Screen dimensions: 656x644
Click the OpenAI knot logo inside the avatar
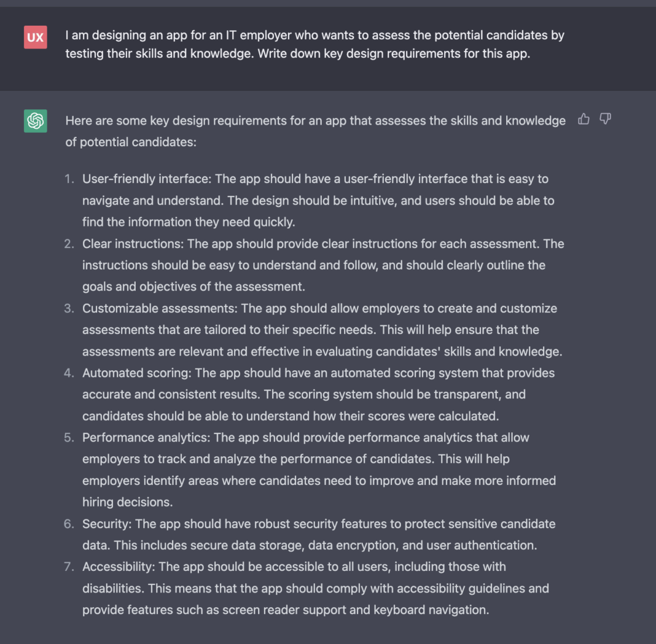click(x=35, y=121)
